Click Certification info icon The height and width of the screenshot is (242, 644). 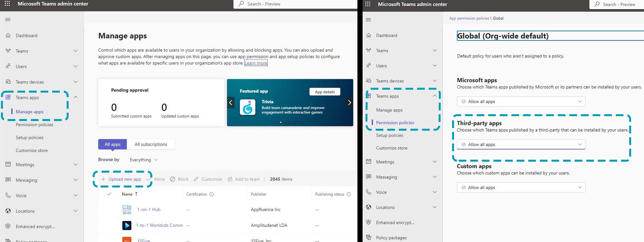(x=212, y=194)
